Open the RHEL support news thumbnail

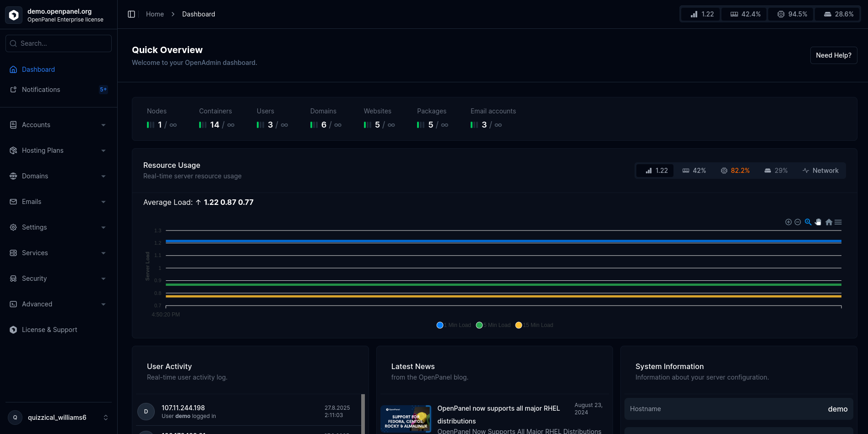click(406, 419)
